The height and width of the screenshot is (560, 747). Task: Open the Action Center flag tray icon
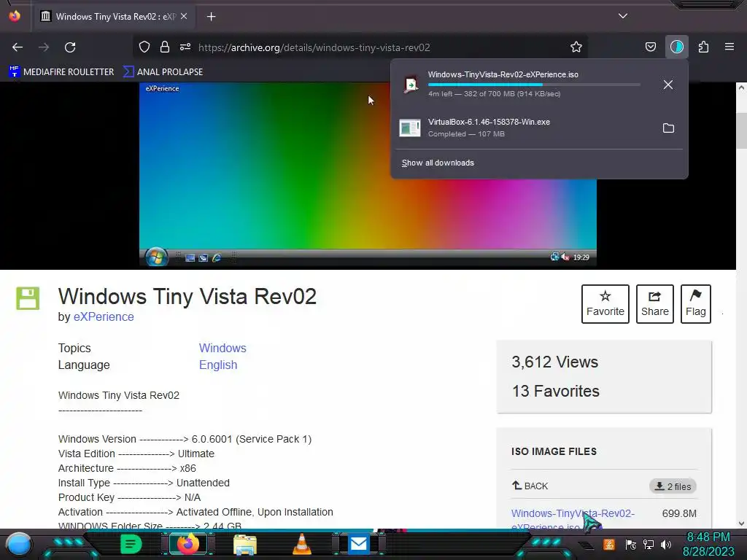tap(630, 545)
